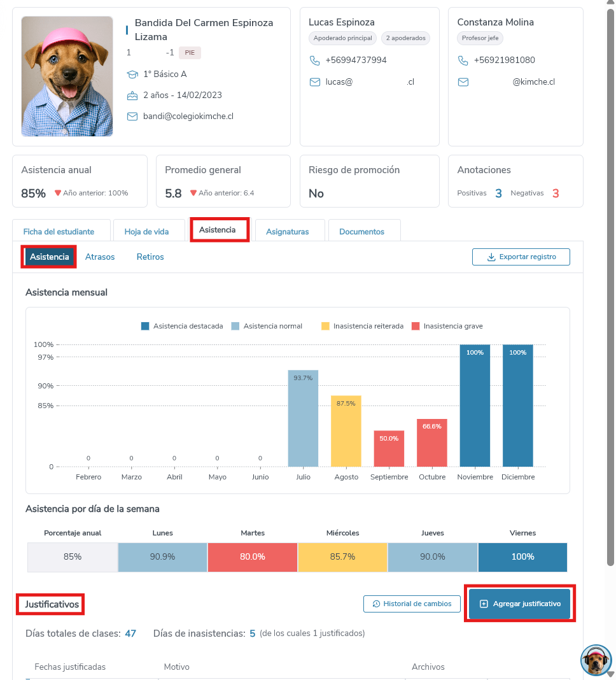Click the history clock icon on Historial de cambios
Viewport: 616px width, 680px height.
pyautogui.click(x=376, y=604)
